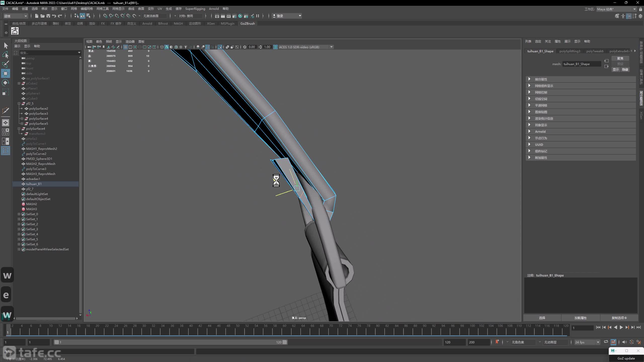Activate the Rotate tool

pos(6,83)
